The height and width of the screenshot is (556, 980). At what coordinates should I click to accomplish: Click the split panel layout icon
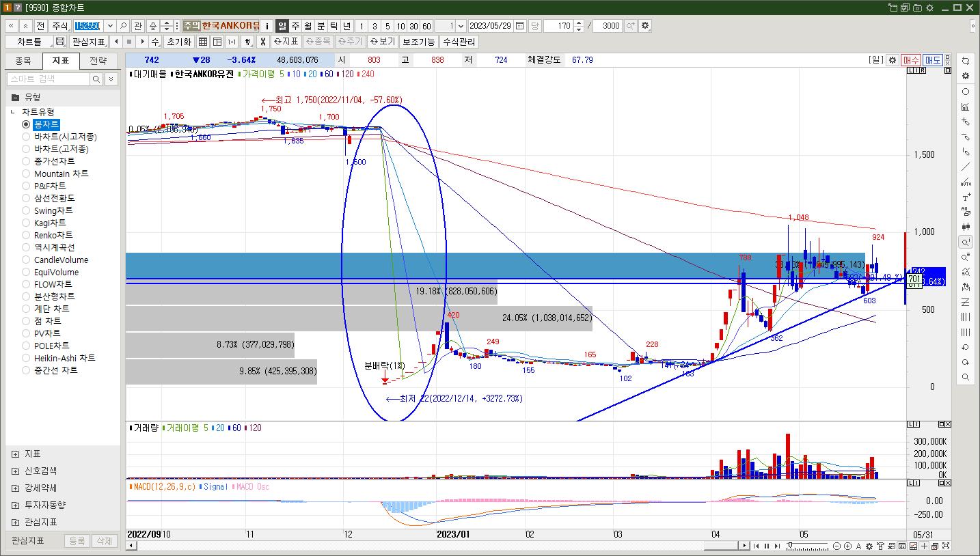[217, 42]
